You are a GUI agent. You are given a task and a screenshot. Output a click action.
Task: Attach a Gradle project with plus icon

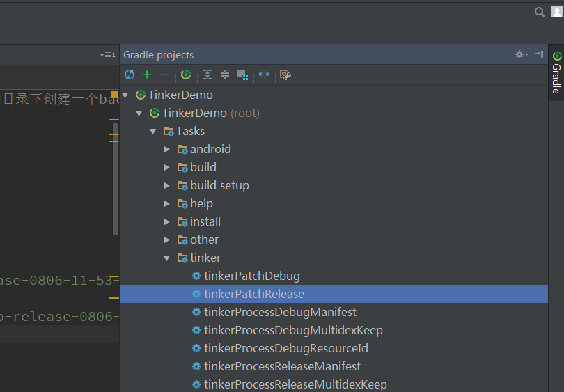point(147,75)
